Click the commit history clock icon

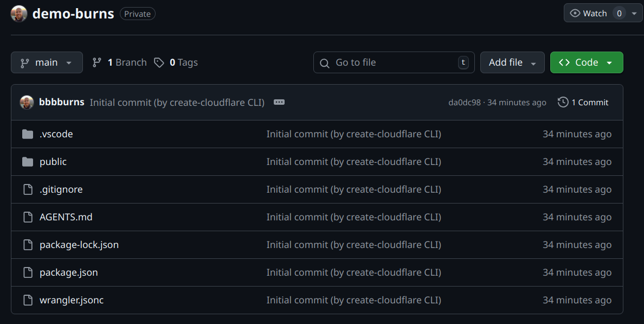pos(563,102)
